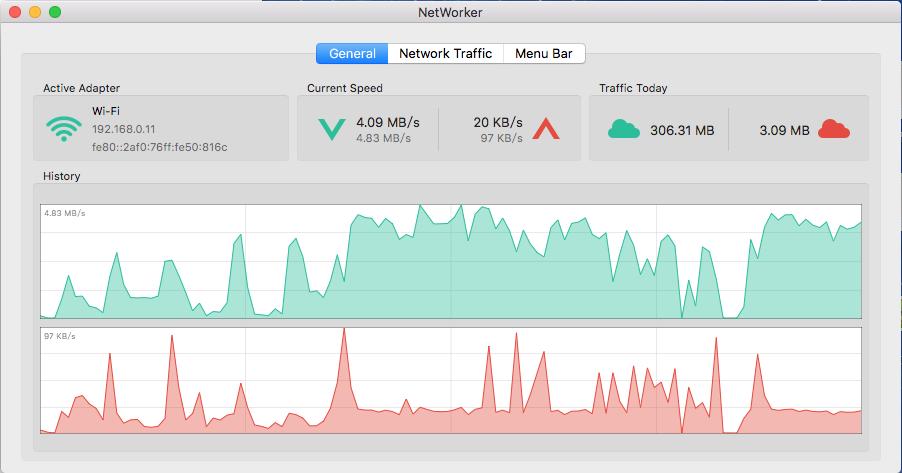Minimize the window with the yellow button

click(34, 12)
